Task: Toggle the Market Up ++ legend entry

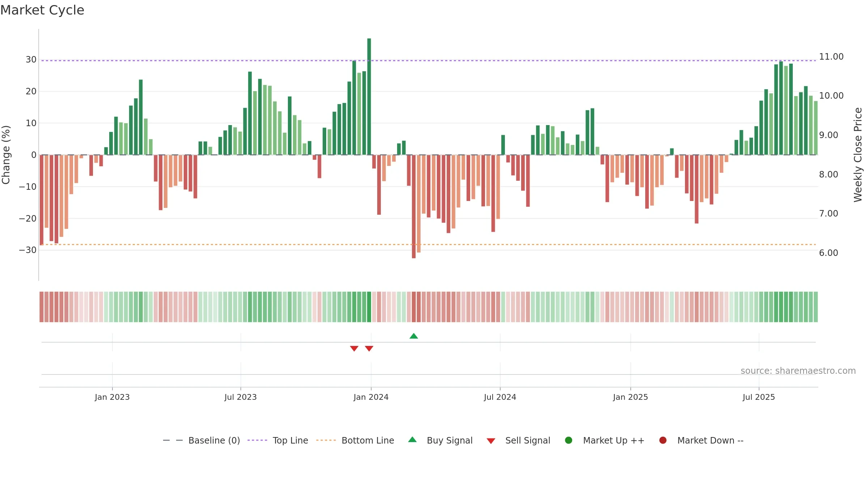Action: [x=604, y=440]
